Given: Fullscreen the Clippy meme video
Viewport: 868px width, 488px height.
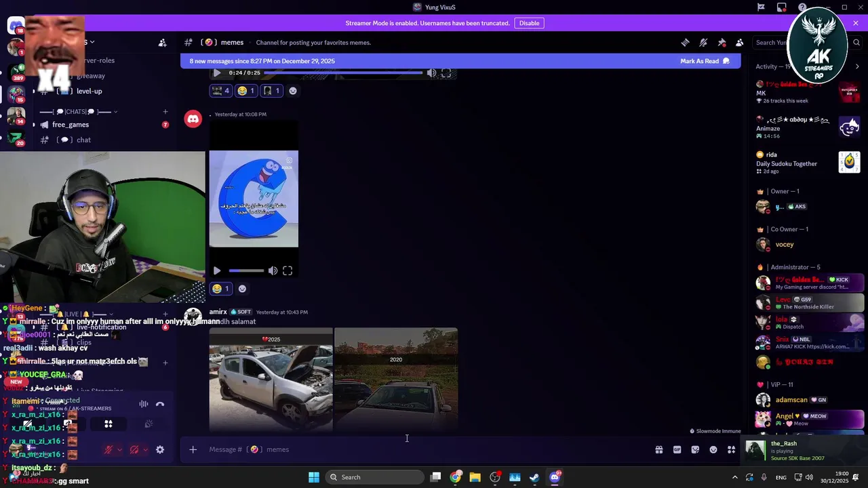Looking at the screenshot, I should [x=288, y=270].
